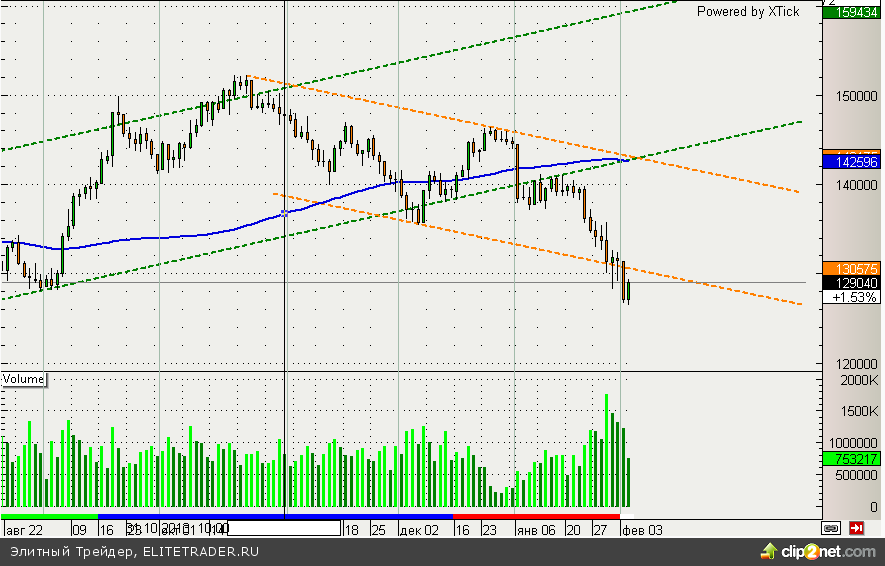Click the Powered by XTick label
The height and width of the screenshot is (566, 885).
(x=748, y=11)
